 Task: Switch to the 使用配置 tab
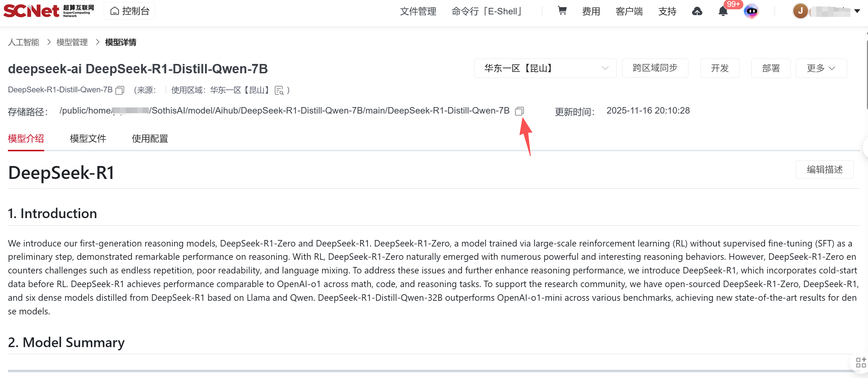click(150, 139)
